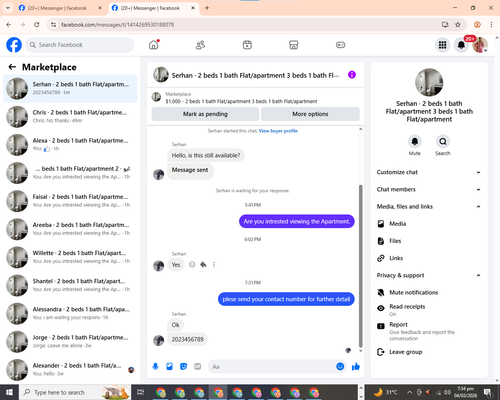Viewport: 500px width, 400px height.
Task: Open Task View on taskbar
Action: click(x=140, y=392)
